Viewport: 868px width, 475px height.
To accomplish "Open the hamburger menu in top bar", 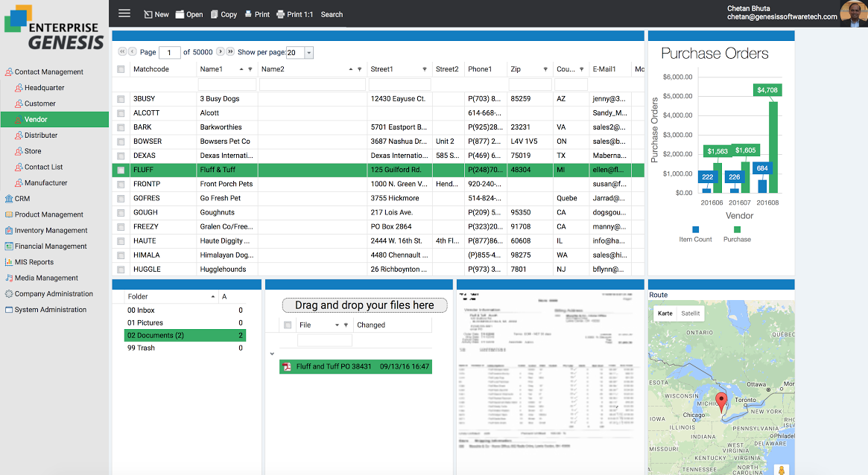I will click(124, 13).
